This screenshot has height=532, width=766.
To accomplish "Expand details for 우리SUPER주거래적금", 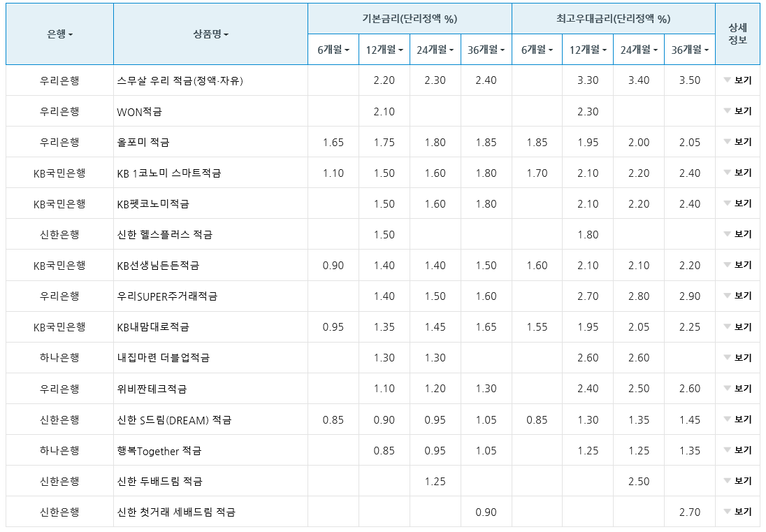I will tap(737, 296).
